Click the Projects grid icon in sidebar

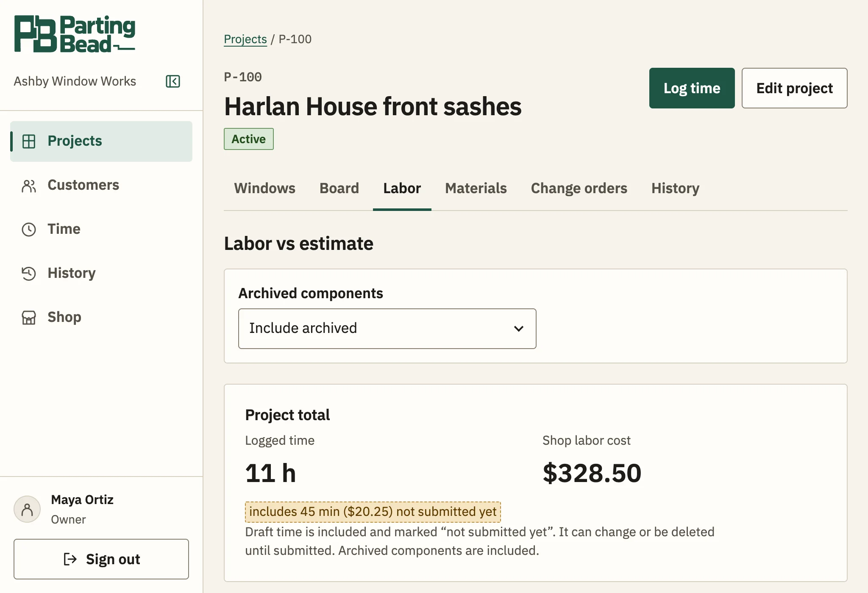(x=29, y=141)
